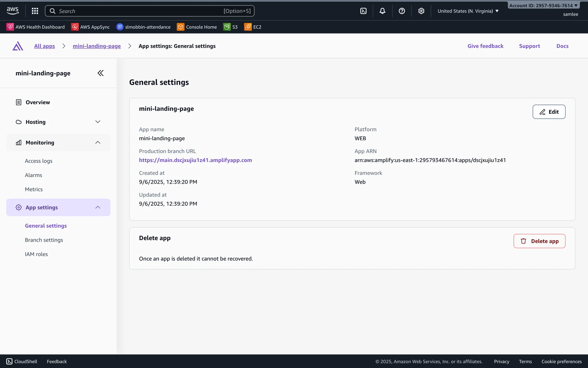The height and width of the screenshot is (368, 588).
Task: Open Access logs in sidebar
Action: (39, 161)
